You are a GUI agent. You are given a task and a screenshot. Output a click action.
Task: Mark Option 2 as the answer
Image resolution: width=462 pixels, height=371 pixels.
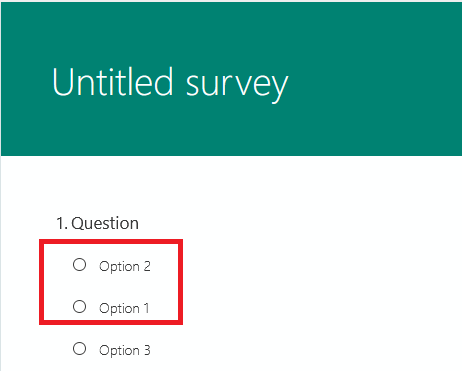[79, 265]
